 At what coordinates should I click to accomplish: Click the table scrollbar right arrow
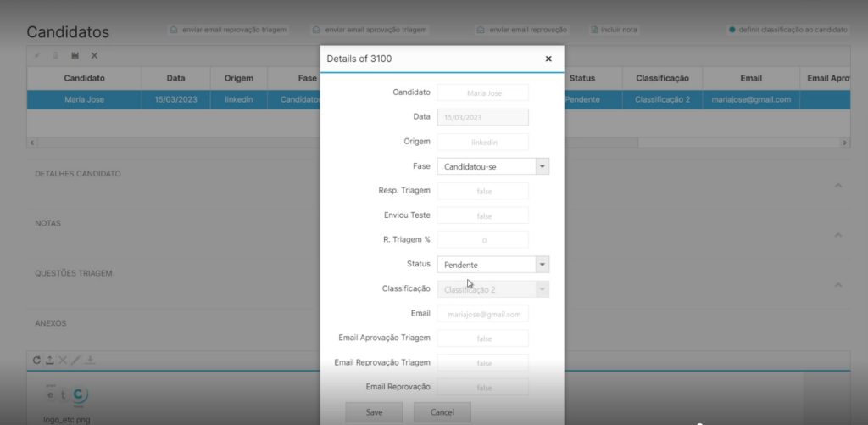[x=845, y=143]
